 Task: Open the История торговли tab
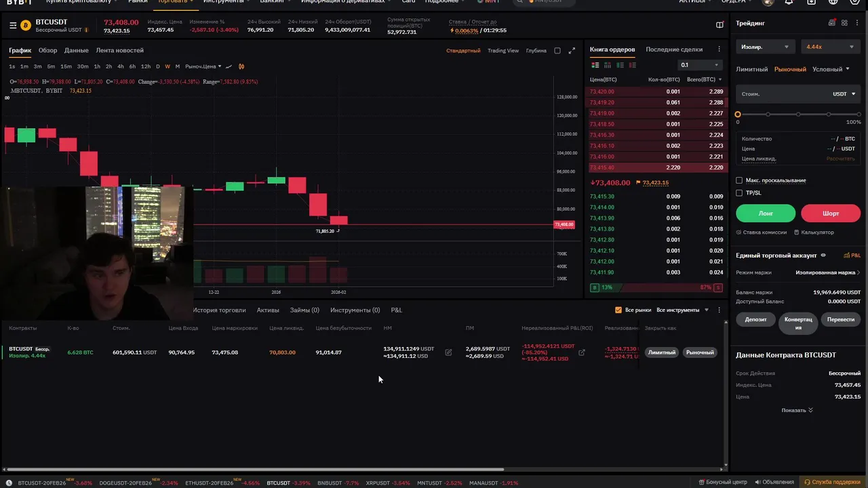click(219, 310)
